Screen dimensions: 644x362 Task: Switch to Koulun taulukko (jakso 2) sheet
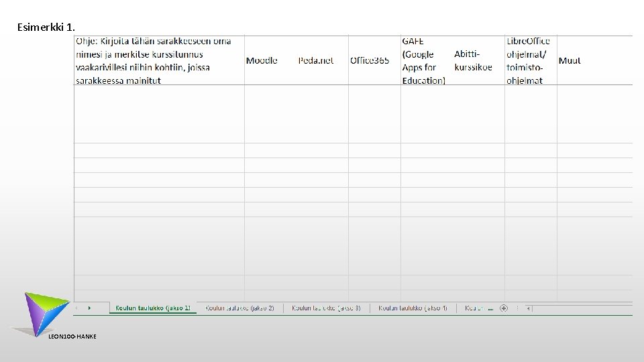click(x=239, y=308)
